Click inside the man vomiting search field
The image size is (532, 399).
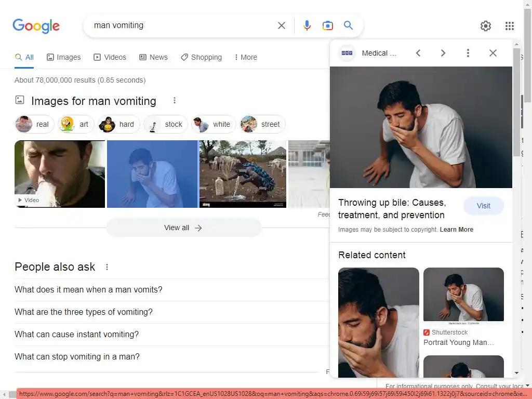point(183,25)
